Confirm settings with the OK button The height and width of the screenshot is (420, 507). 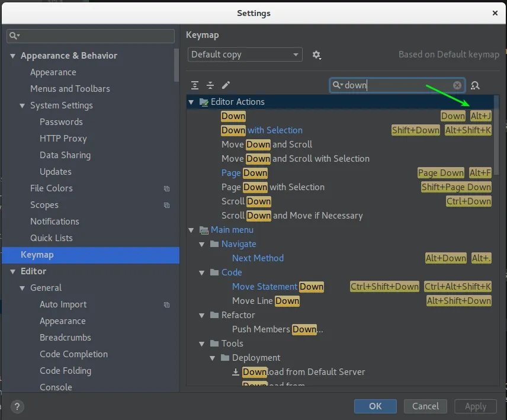(375, 406)
